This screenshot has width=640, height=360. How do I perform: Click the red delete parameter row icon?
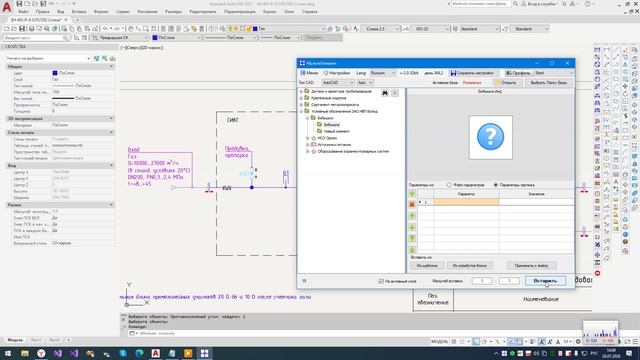(x=412, y=204)
